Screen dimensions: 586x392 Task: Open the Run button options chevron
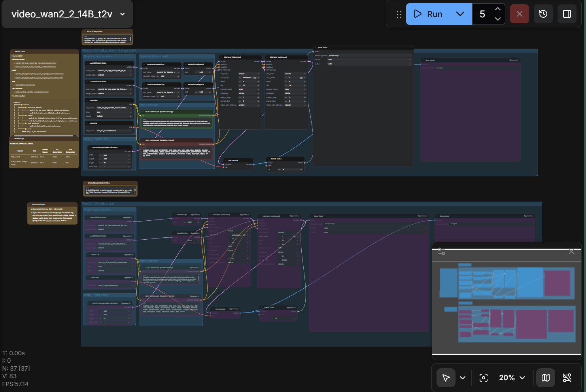[460, 14]
